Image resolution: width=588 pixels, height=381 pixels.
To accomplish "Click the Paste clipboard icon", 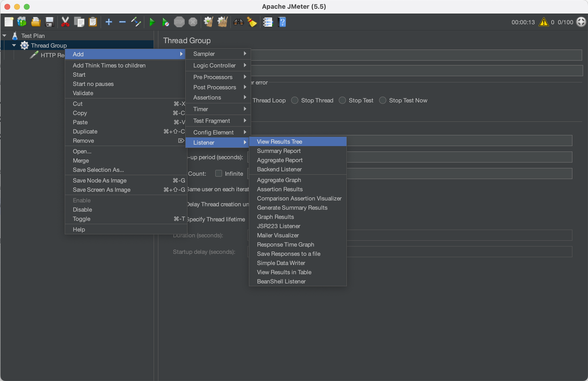I will (x=93, y=22).
